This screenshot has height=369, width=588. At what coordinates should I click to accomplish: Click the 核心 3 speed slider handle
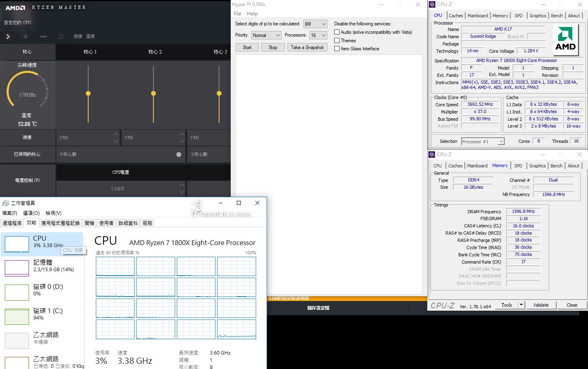pos(219,93)
